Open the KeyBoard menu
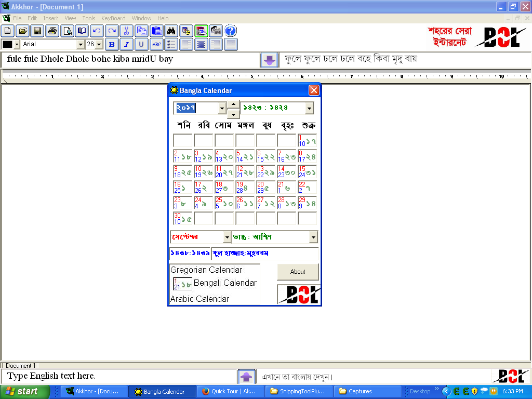The image size is (532, 399). pos(113,18)
